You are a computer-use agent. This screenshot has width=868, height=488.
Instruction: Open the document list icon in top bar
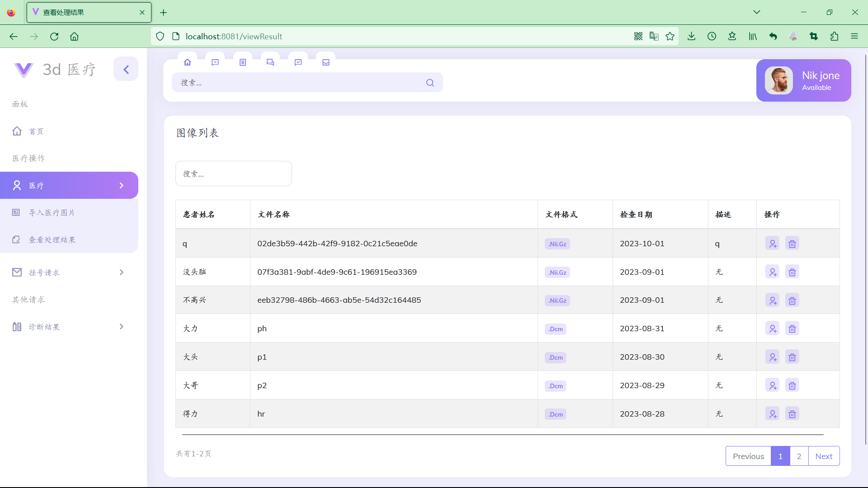pyautogui.click(x=243, y=62)
